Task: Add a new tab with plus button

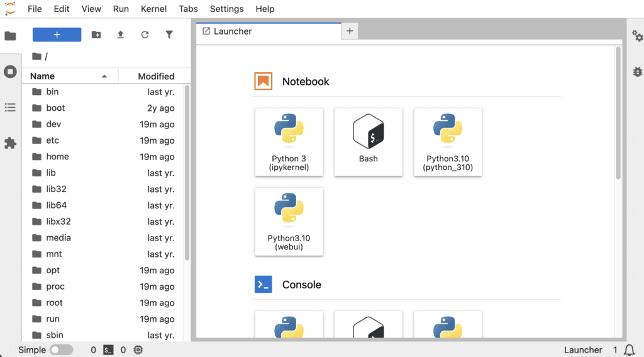Action: [350, 31]
